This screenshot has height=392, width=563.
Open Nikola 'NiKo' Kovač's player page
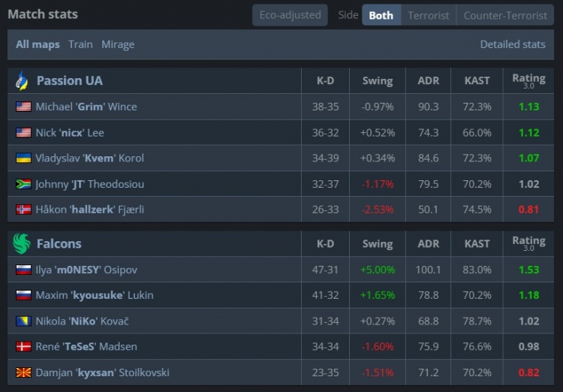pyautogui.click(x=83, y=321)
